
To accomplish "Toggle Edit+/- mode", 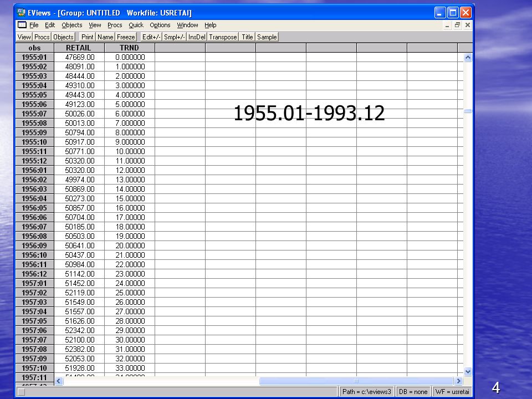I will [x=151, y=37].
